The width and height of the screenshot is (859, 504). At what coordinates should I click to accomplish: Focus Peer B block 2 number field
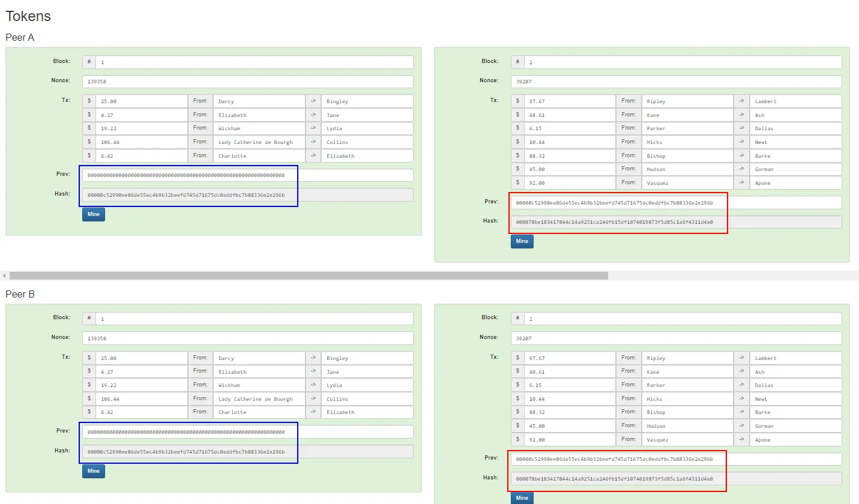point(683,319)
